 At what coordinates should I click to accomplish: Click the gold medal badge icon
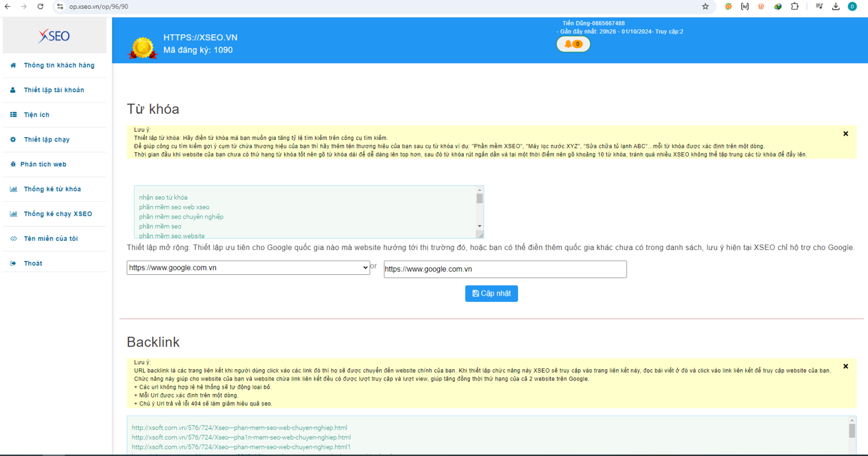tap(143, 48)
